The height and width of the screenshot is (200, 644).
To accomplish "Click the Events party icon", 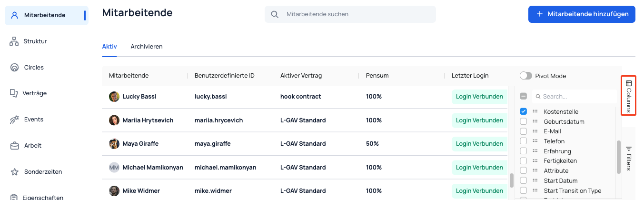I will click(14, 120).
